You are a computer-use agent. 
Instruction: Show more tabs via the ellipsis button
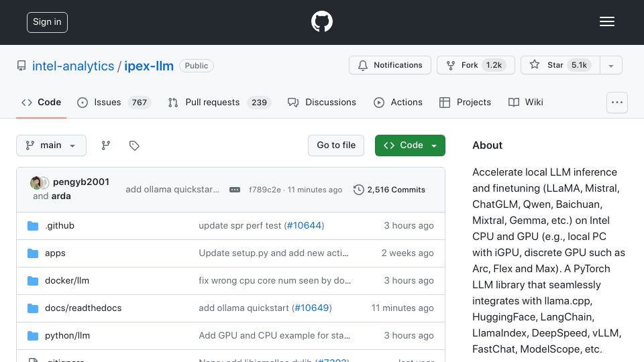pos(617,102)
